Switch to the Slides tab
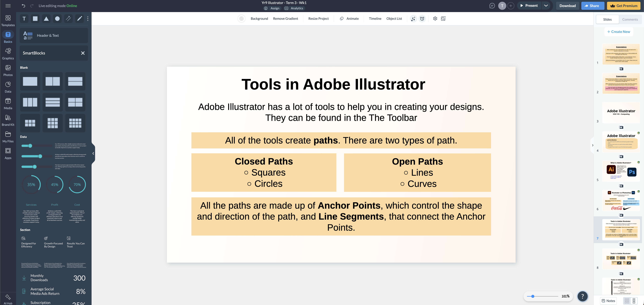This screenshot has width=644, height=305. [x=607, y=19]
